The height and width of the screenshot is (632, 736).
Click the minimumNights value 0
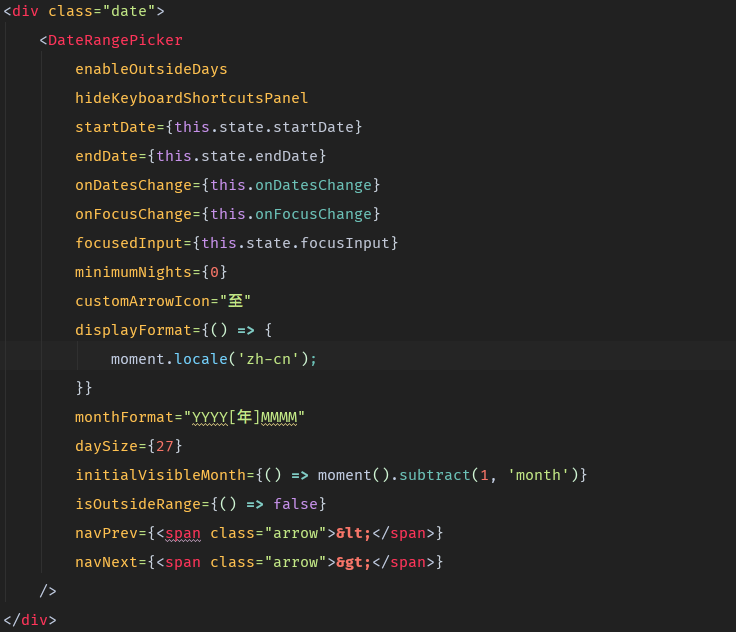(x=214, y=272)
